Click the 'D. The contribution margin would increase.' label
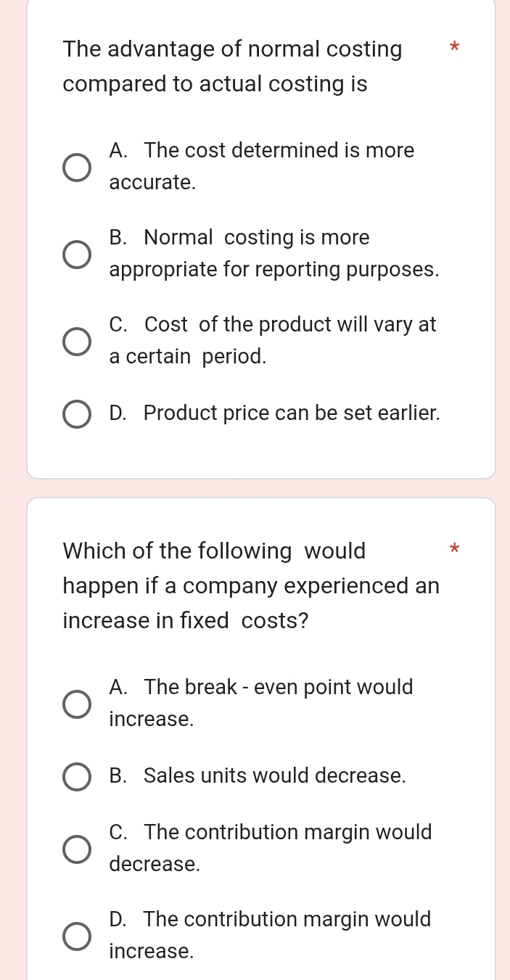 [270, 935]
